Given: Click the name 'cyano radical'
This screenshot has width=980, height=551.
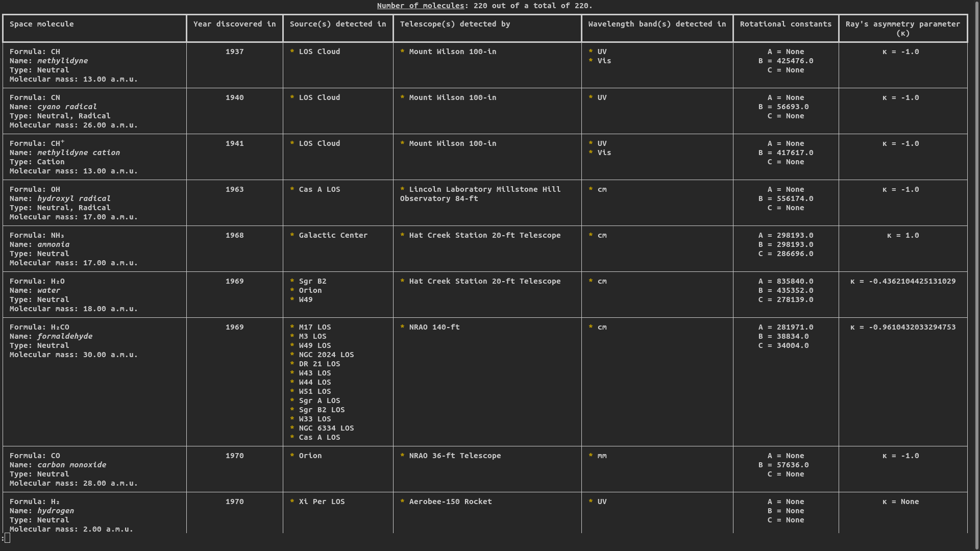Looking at the screenshot, I should click(x=67, y=107).
